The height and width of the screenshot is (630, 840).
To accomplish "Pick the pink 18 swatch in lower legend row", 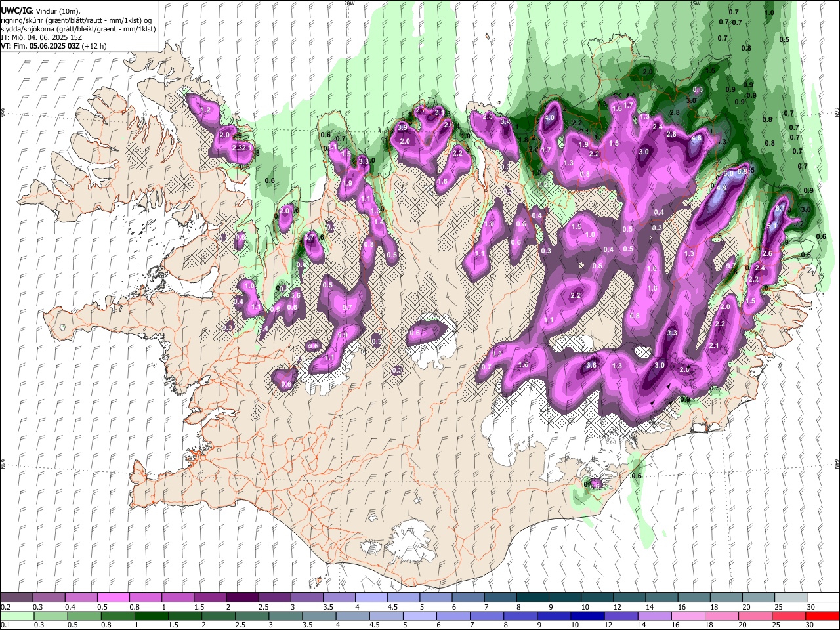I will pyautogui.click(x=721, y=616).
